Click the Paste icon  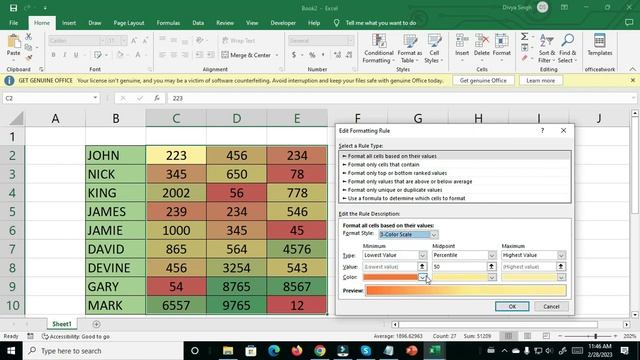point(13,42)
